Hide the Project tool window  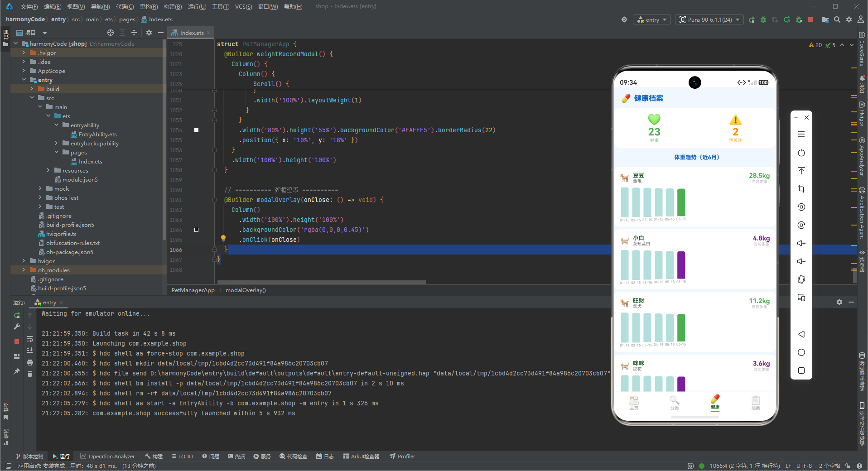tap(160, 33)
